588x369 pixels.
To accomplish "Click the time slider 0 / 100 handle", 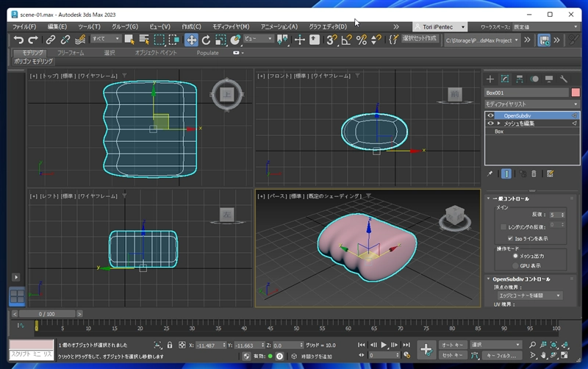I will 47,314.
